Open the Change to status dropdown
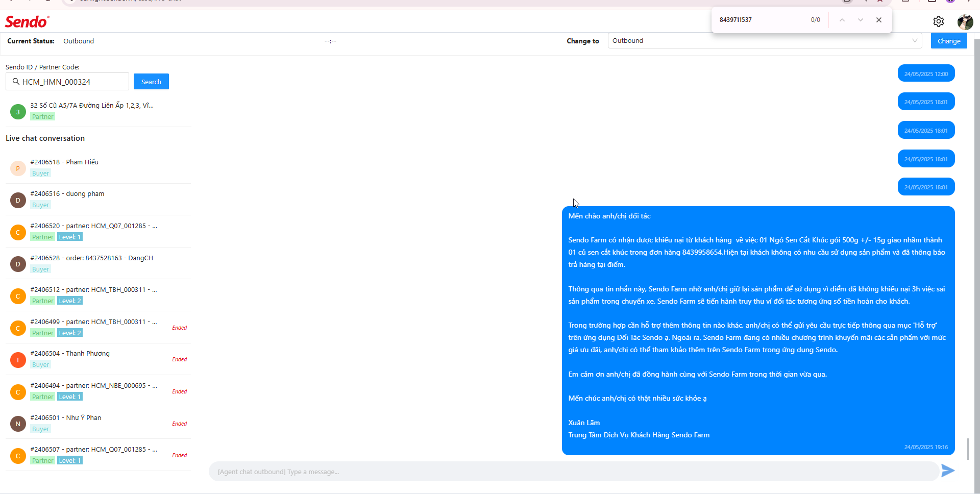980x494 pixels. (765, 41)
